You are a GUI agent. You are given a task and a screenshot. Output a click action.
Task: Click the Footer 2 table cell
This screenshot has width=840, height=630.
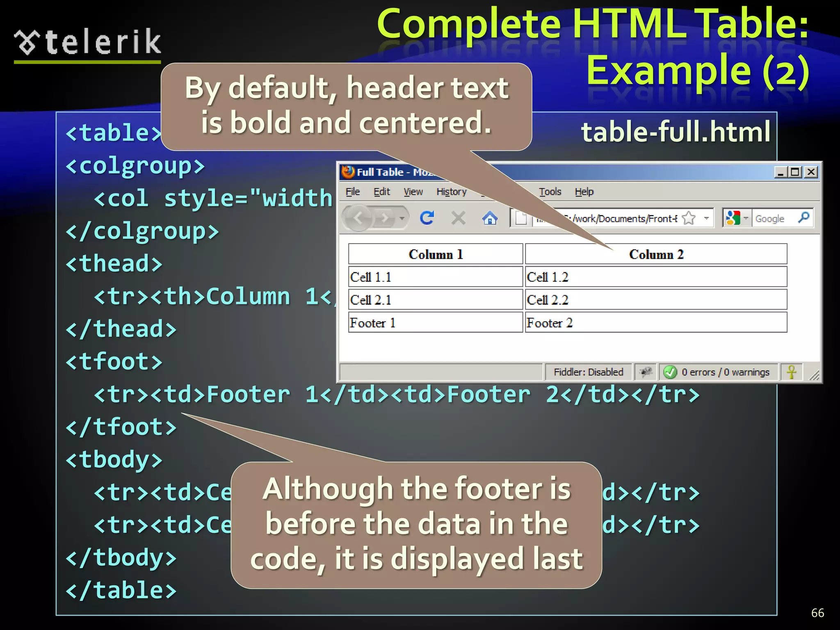click(x=656, y=322)
